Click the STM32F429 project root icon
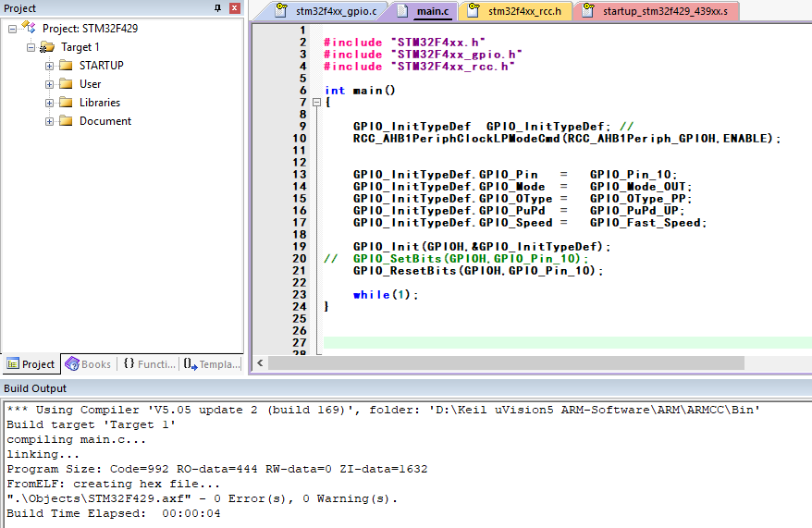Viewport: 812px width, 528px height. 31,29
